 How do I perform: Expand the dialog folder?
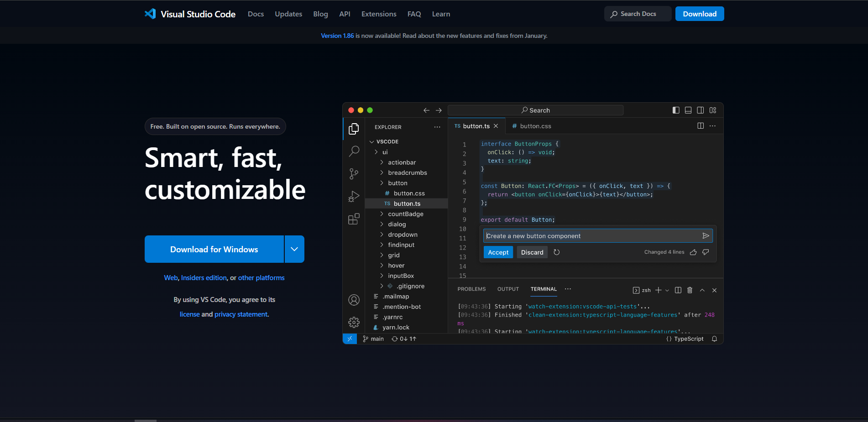point(382,224)
